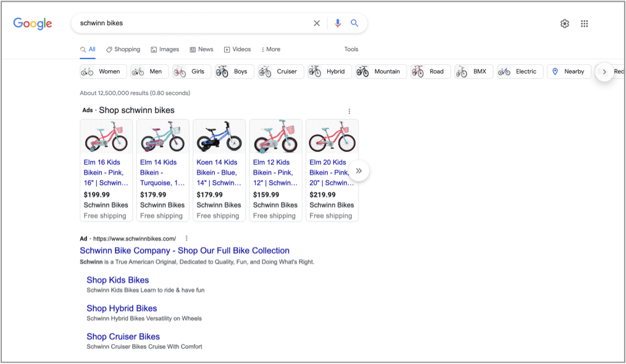Screen dimensions: 626x364
Task: Clear the search box with X icon
Action: coord(317,23)
